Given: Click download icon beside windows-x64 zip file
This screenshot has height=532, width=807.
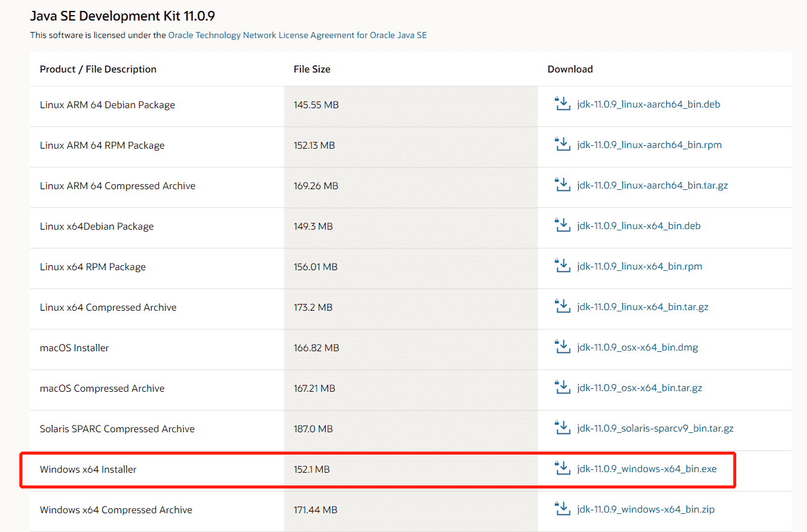Looking at the screenshot, I should click(x=562, y=509).
